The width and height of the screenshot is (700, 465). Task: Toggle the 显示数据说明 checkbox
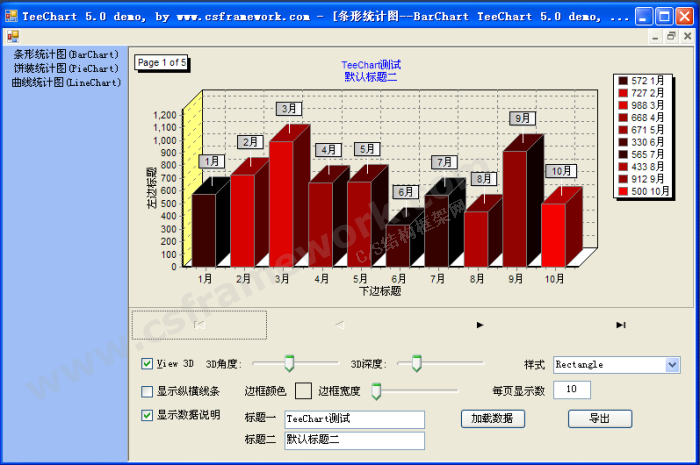[x=148, y=415]
